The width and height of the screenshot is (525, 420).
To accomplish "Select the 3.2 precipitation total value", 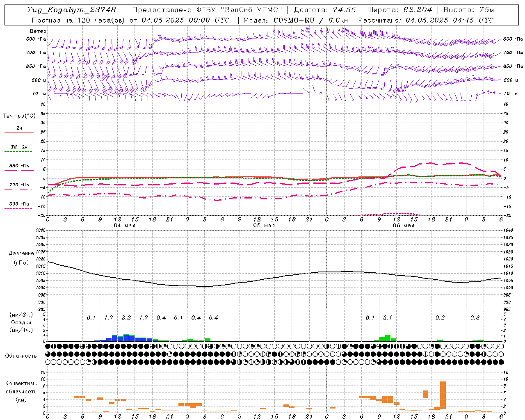I will [x=126, y=318].
